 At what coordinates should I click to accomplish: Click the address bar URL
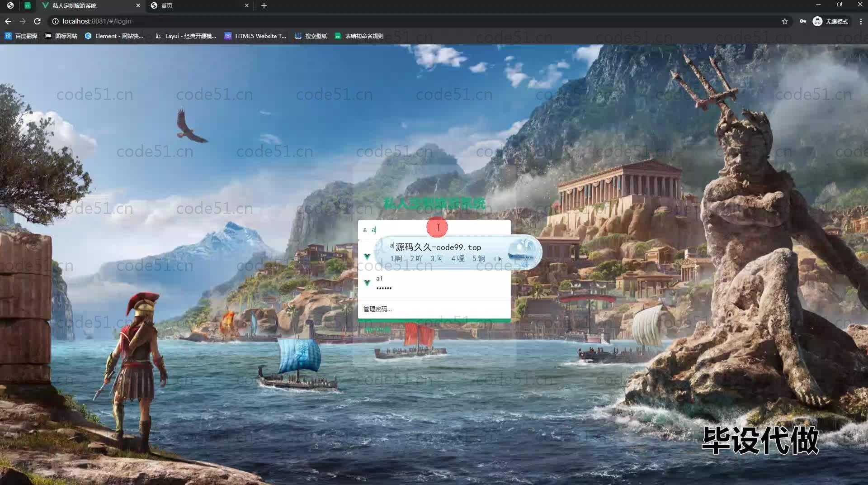(97, 21)
